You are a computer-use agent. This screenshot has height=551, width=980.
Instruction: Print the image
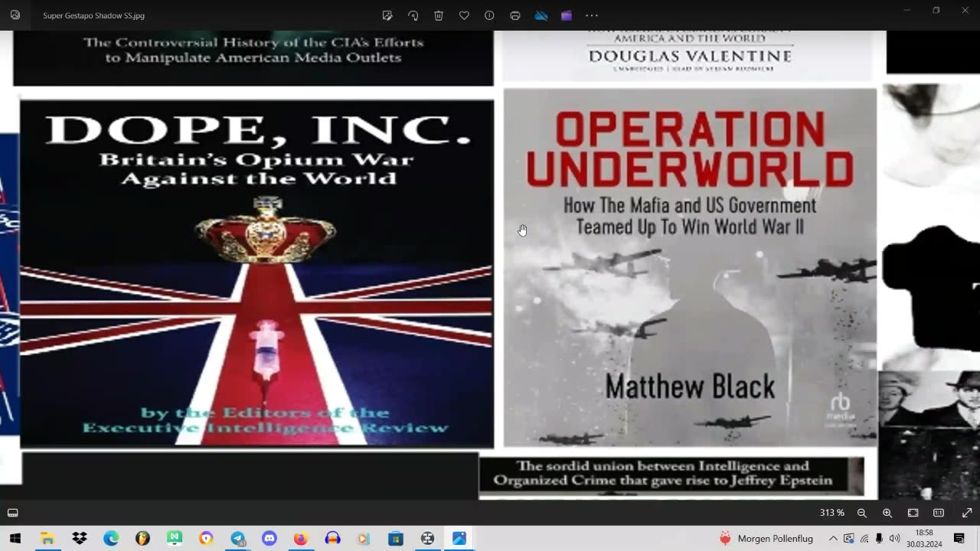(515, 15)
